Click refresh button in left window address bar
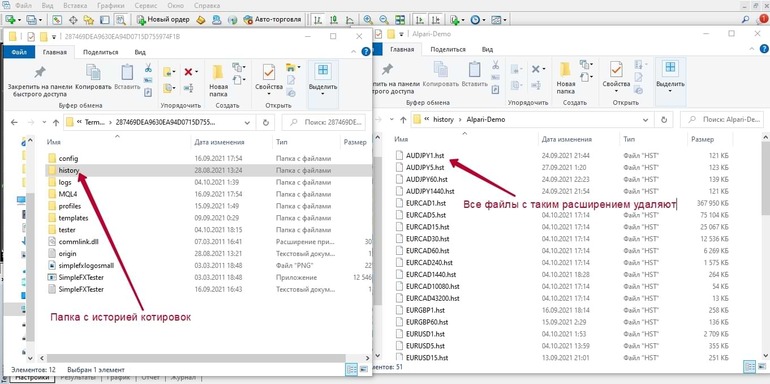The width and height of the screenshot is (770, 384). point(266,122)
